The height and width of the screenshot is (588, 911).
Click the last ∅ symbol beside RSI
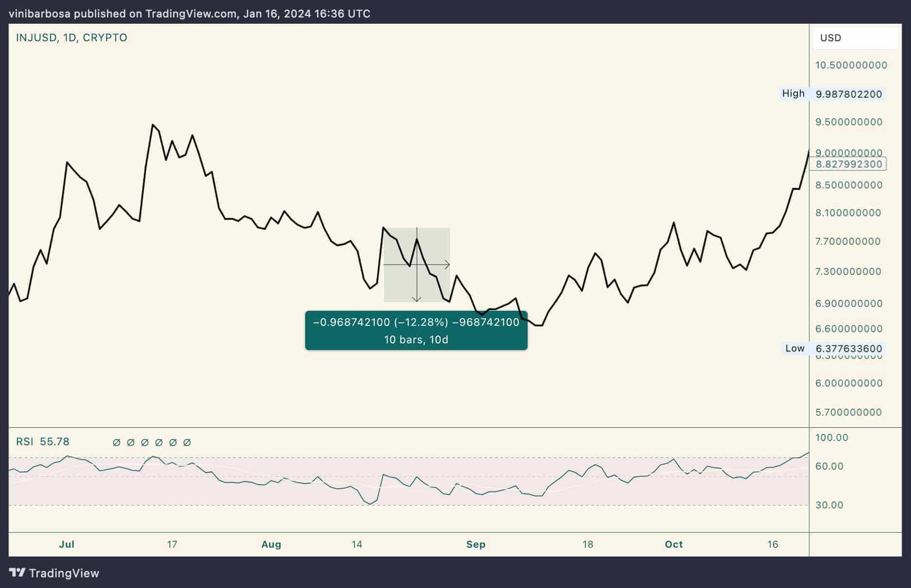(x=187, y=442)
